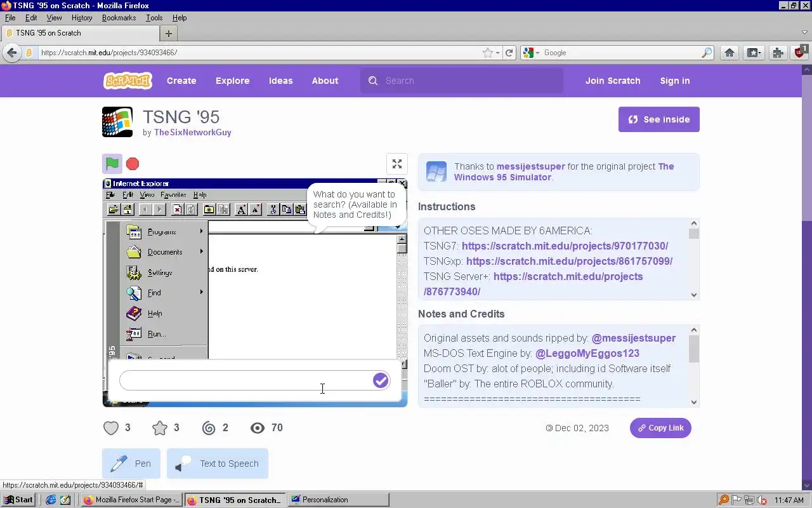Click Sign in
This screenshot has width=812, height=508.
coord(675,81)
